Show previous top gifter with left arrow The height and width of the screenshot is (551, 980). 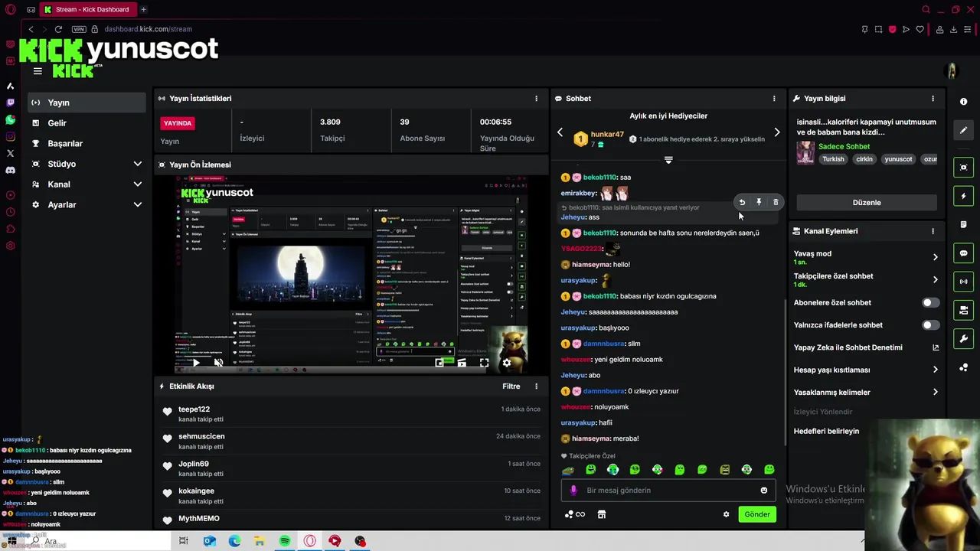560,132
